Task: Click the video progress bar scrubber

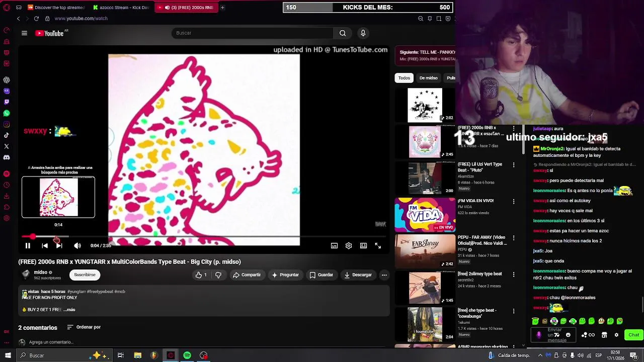Action: coord(33,236)
